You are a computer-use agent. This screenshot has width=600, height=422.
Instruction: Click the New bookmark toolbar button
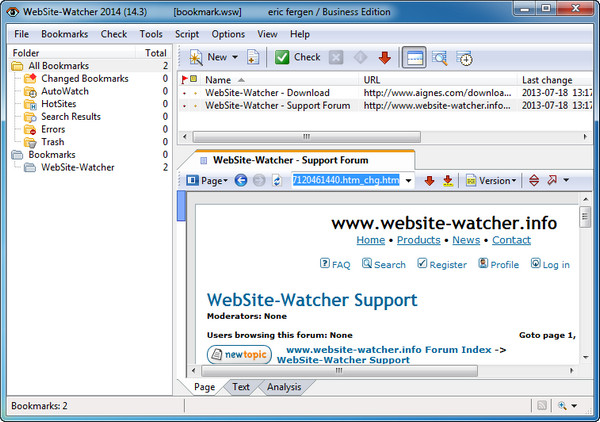click(x=211, y=57)
